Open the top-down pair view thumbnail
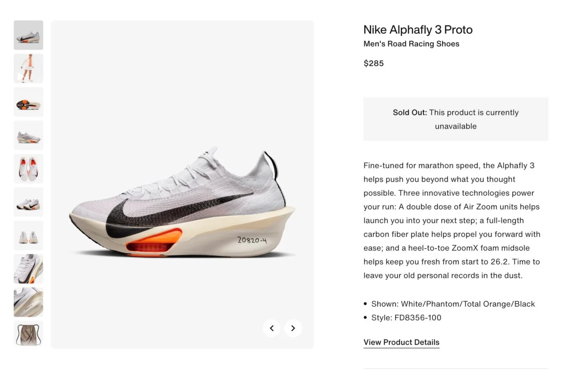Image resolution: width=588 pixels, height=379 pixels. coord(28,169)
